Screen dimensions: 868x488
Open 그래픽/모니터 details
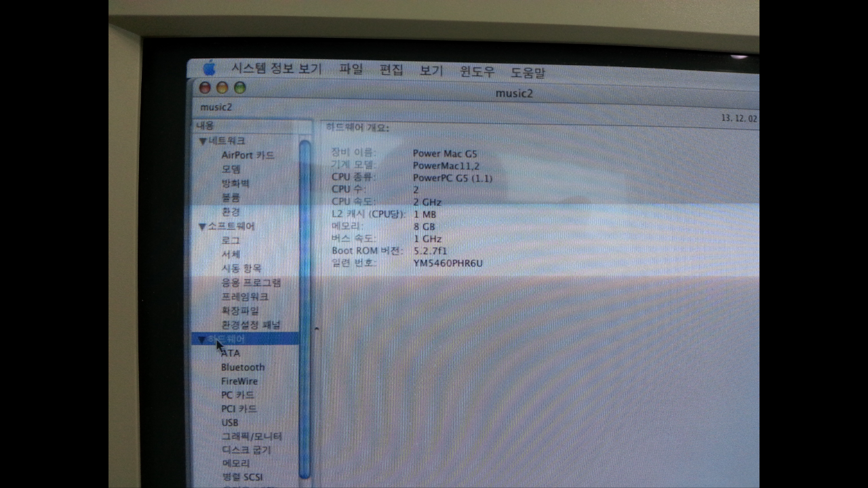click(x=252, y=436)
